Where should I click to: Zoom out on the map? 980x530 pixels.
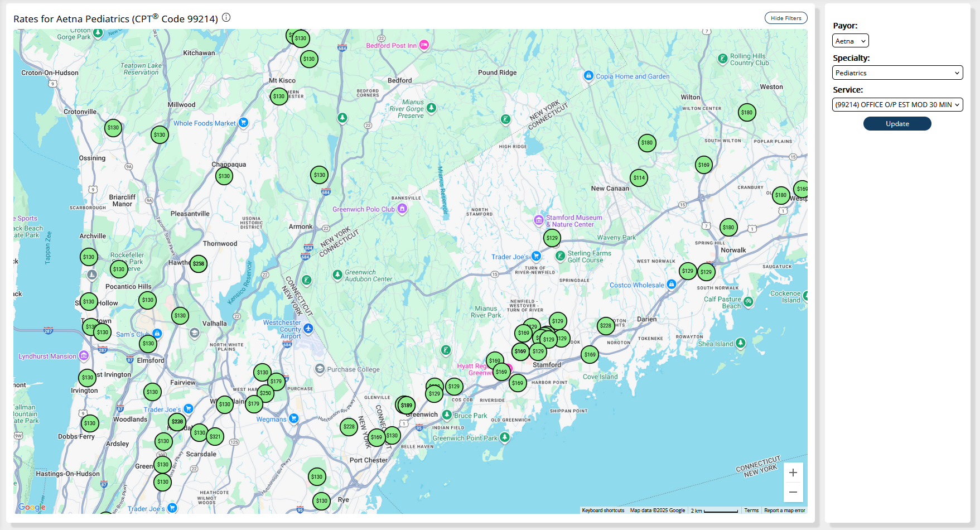793,492
